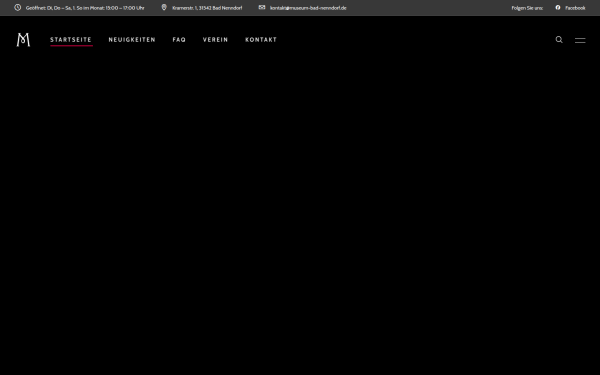600x375 pixels.
Task: Follow the Facebook text link
Action: [x=575, y=8]
